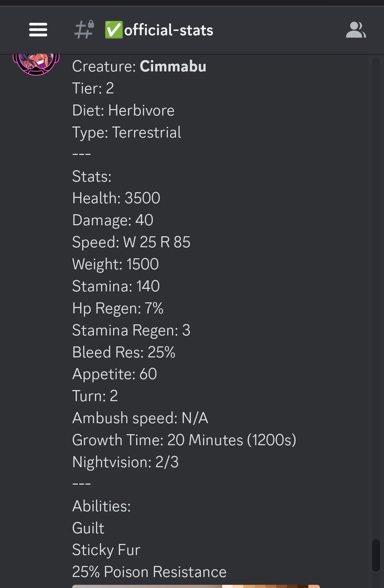The width and height of the screenshot is (384, 588).
Task: Select the Health: 3500 stat text
Action: coord(116,198)
